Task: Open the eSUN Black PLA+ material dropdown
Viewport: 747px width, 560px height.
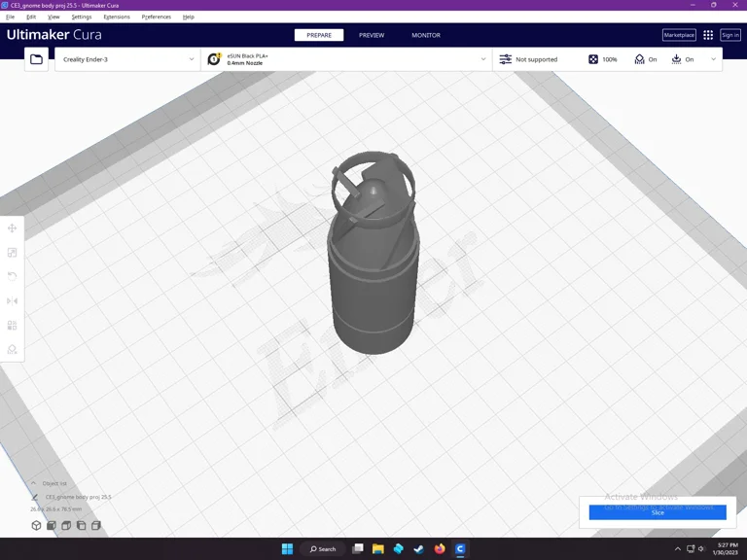Action: 346,59
